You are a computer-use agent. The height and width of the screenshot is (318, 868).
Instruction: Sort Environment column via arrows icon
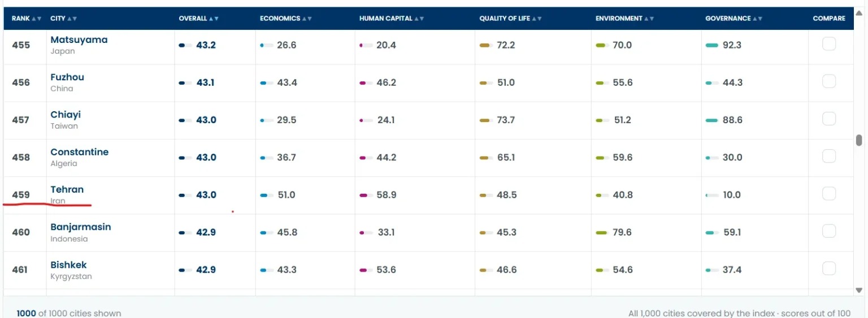pyautogui.click(x=649, y=19)
